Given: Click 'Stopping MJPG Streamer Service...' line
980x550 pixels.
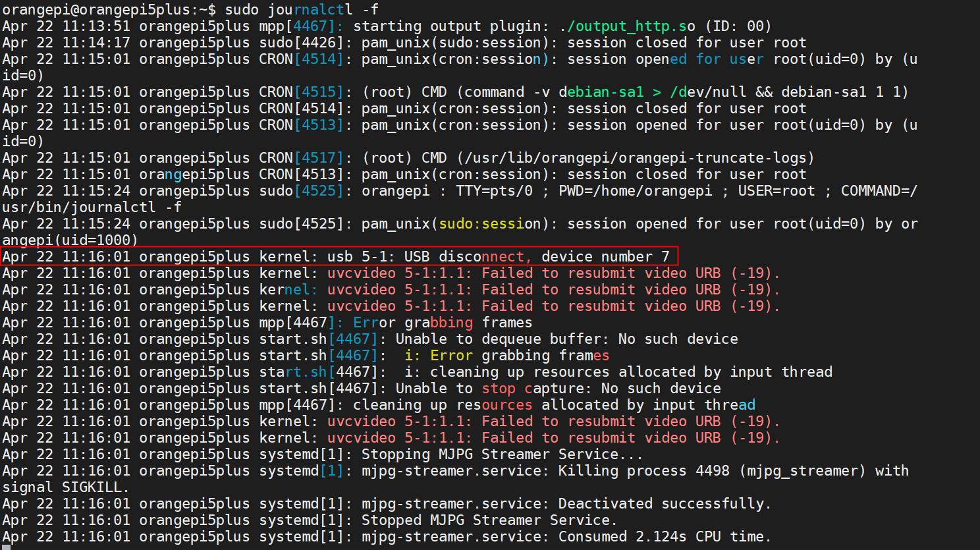Looking at the screenshot, I should pyautogui.click(x=323, y=454).
